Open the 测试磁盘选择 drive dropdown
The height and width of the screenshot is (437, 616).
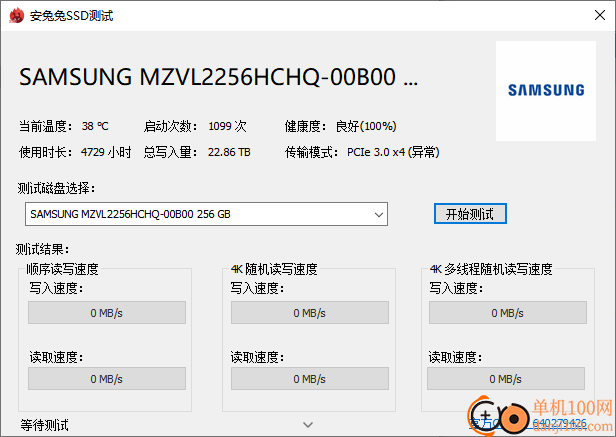(206, 214)
